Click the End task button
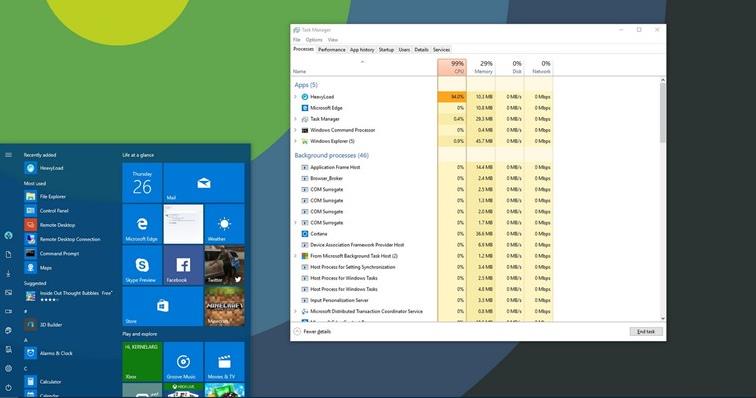756x398 pixels. 646,332
